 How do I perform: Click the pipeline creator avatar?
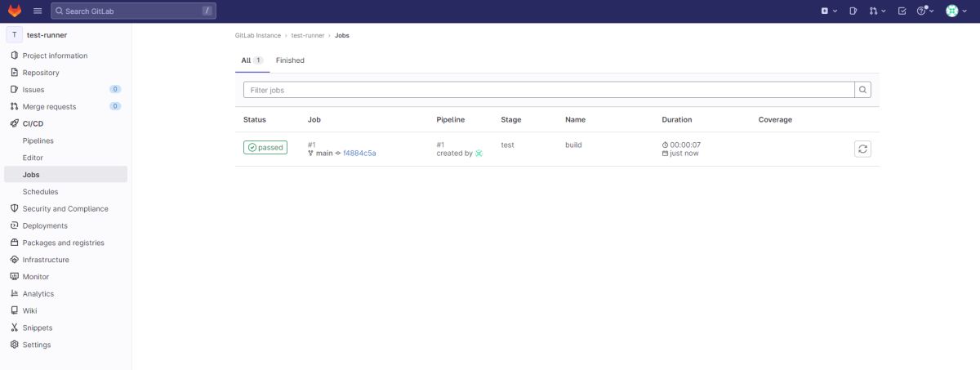point(479,154)
